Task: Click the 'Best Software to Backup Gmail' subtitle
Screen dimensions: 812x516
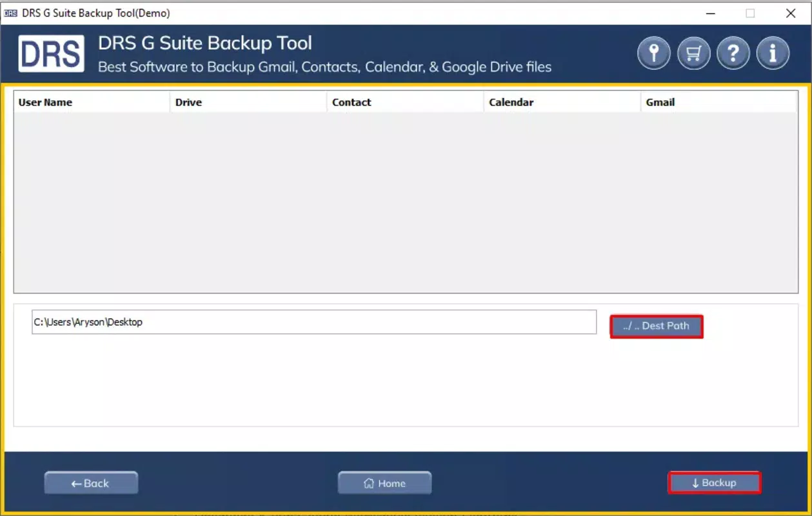Action: 324,66
